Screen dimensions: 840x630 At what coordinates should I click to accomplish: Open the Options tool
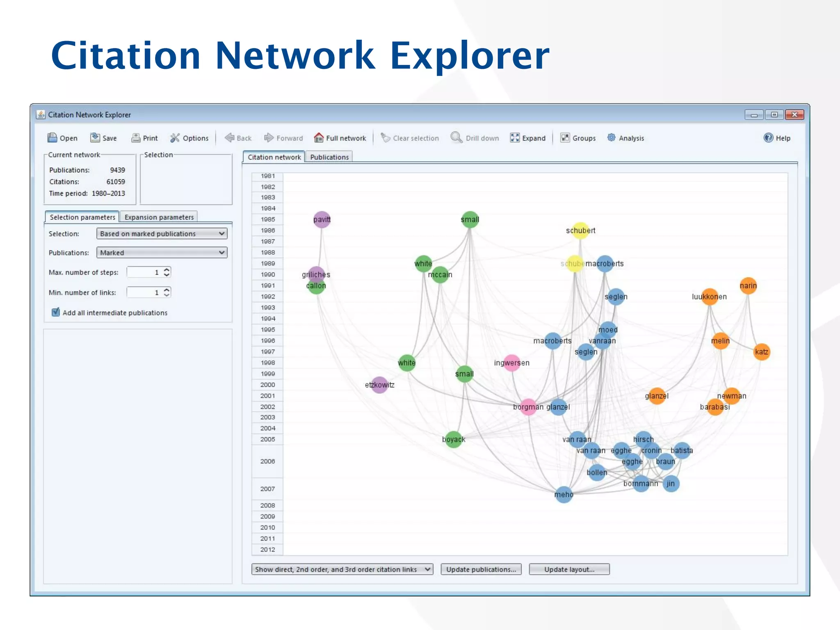189,138
